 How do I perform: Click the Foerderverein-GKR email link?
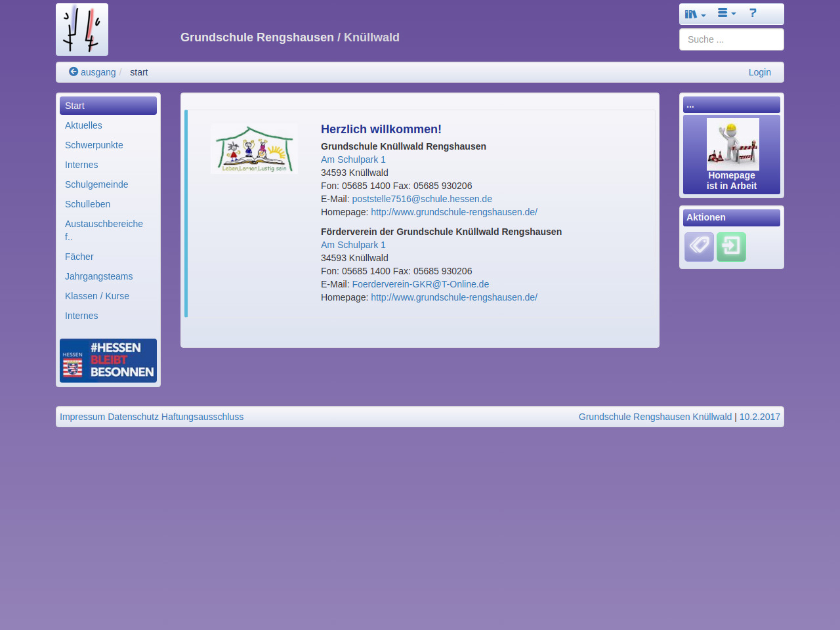420,284
